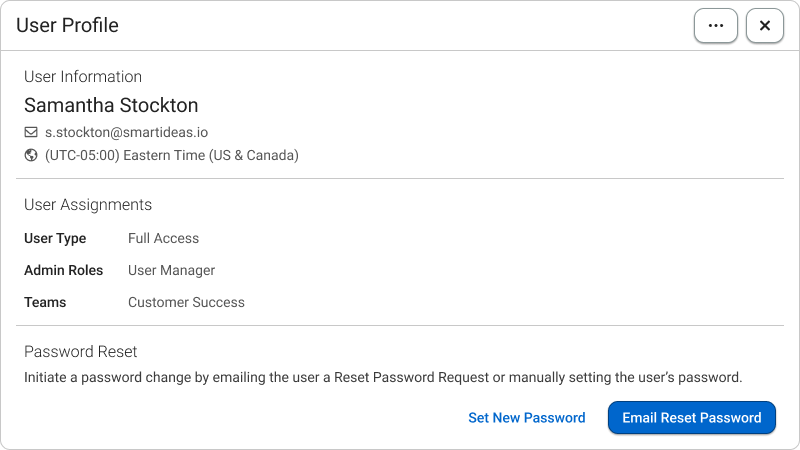800x450 pixels.
Task: Click the Admin Roles label
Action: (63, 270)
